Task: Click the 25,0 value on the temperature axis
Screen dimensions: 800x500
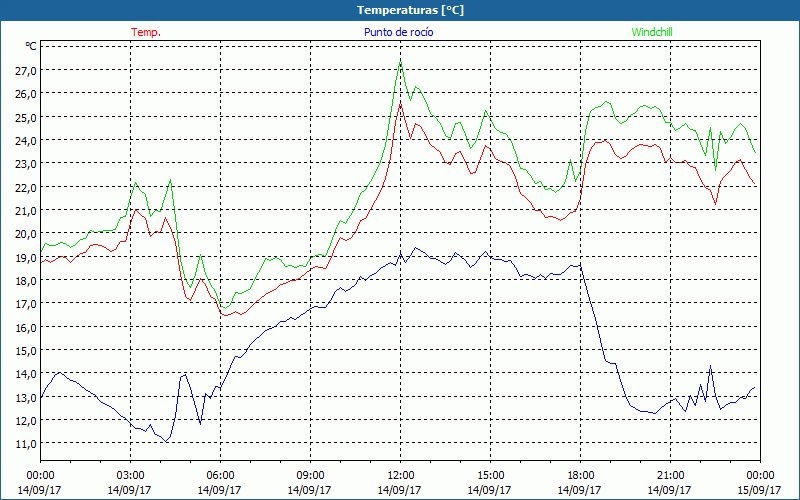Action: coord(26,117)
